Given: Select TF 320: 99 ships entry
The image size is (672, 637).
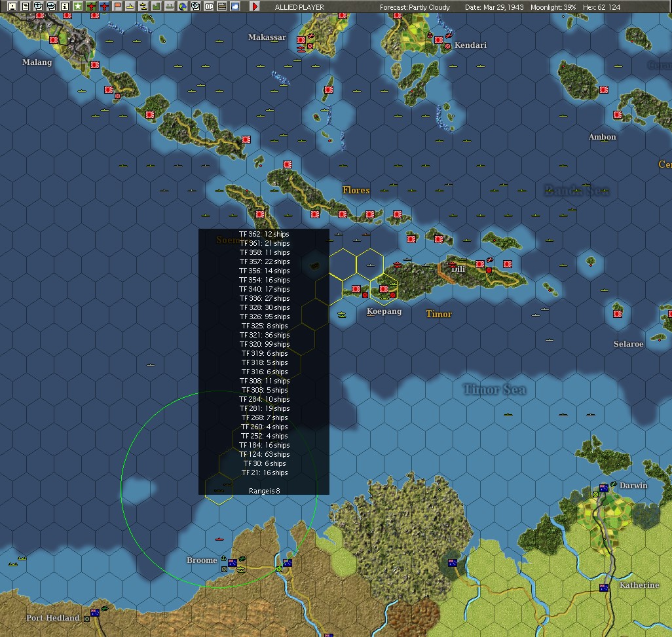Looking at the screenshot, I should pyautogui.click(x=265, y=344).
